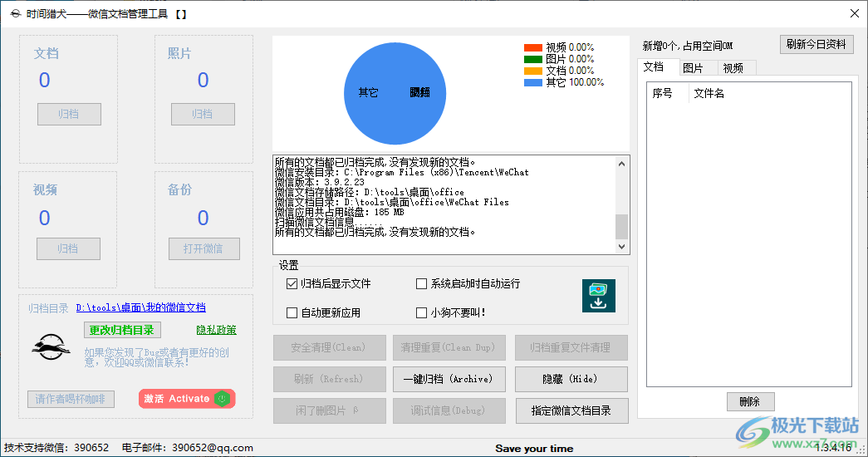
Task: Click the green power icon on Activate
Action: pyautogui.click(x=222, y=398)
